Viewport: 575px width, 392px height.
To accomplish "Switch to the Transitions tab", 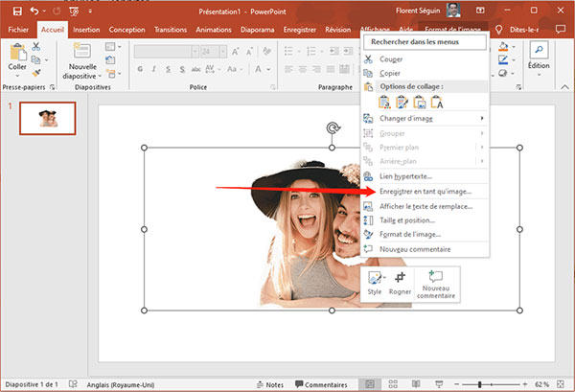I will [x=171, y=30].
